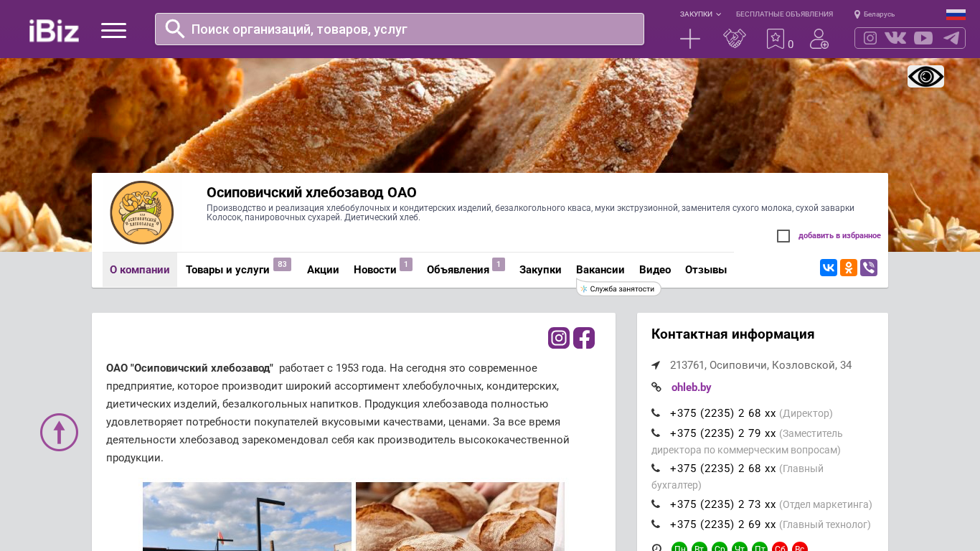Open company Instagram purple icon
The image size is (980, 551).
click(559, 338)
